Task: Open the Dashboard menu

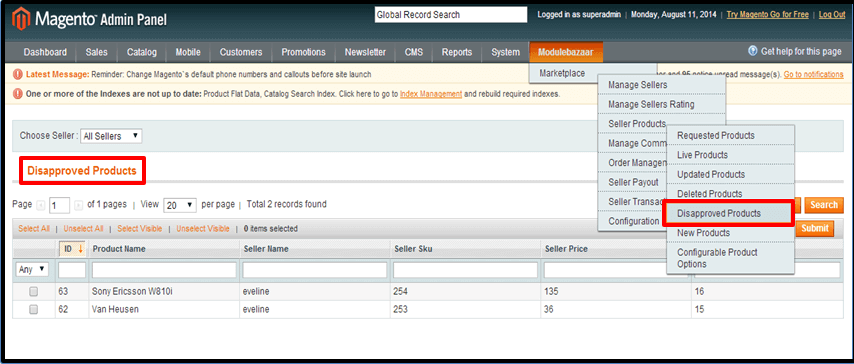Action: (x=45, y=52)
